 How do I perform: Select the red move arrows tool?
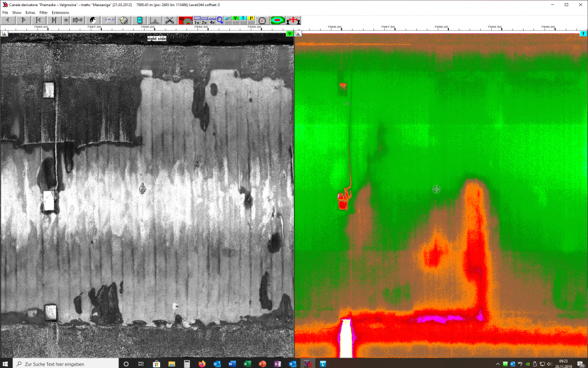pyautogui.click(x=293, y=20)
